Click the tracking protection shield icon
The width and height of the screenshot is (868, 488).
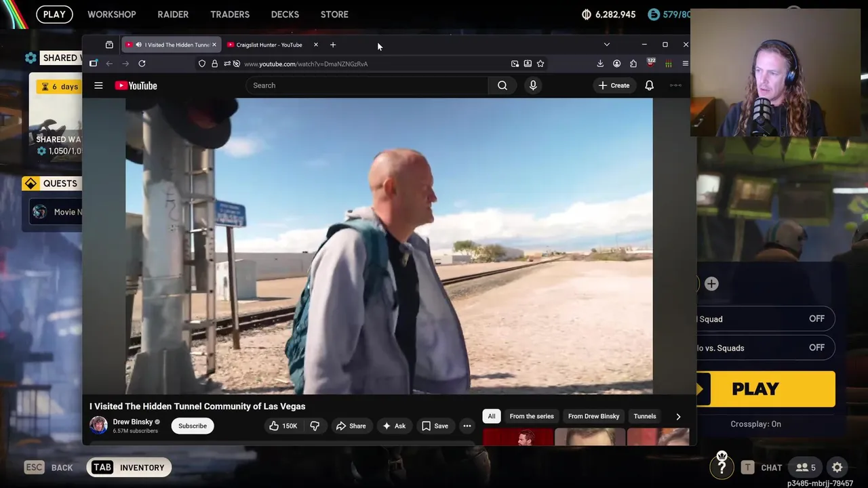pos(202,64)
